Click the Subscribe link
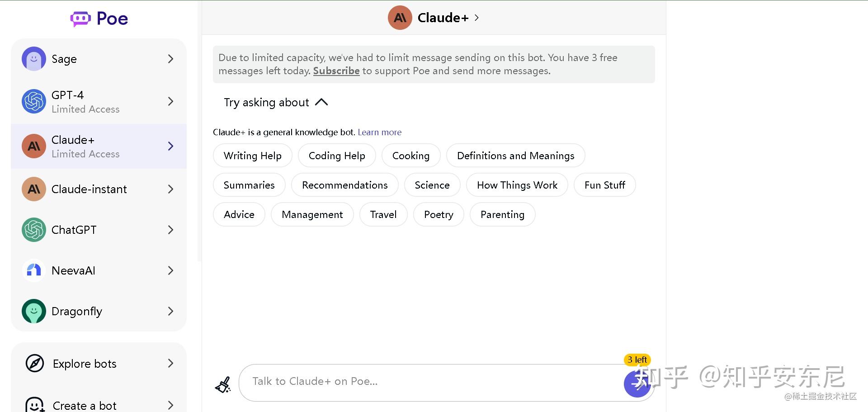This screenshot has height=412, width=868. tap(336, 71)
